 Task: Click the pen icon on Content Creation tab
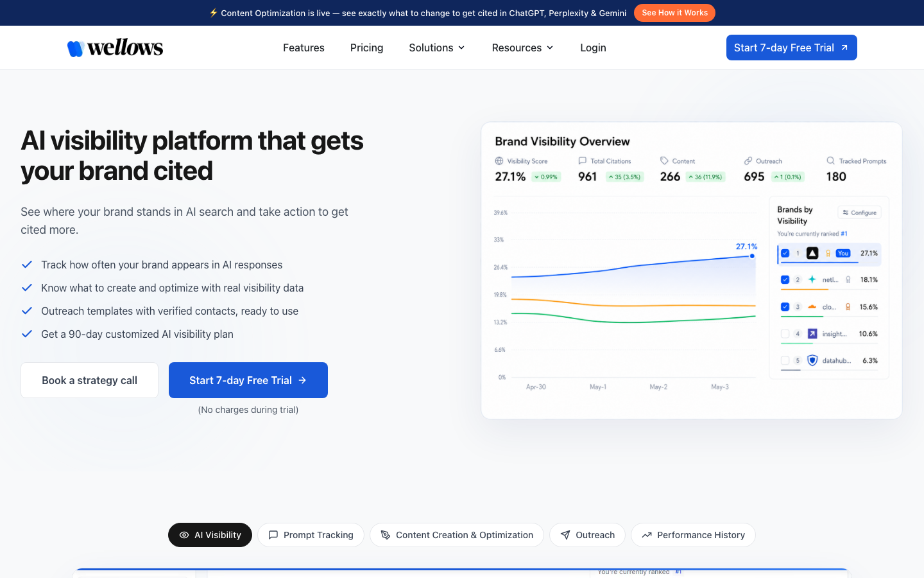pos(386,535)
